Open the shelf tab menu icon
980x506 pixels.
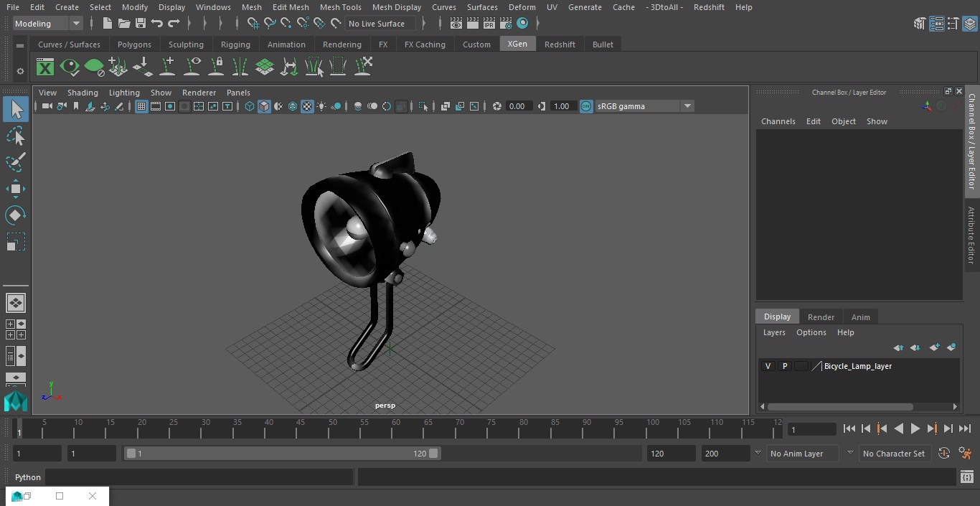click(20, 45)
